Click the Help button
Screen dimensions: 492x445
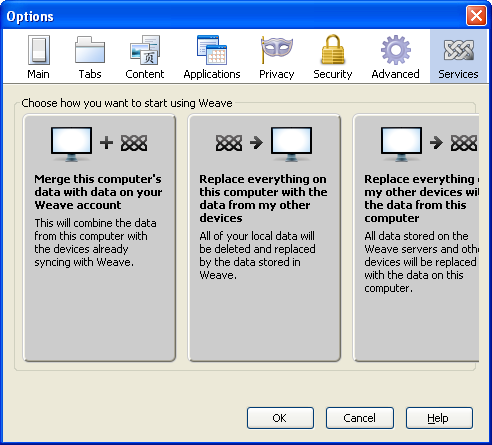pos(439,418)
